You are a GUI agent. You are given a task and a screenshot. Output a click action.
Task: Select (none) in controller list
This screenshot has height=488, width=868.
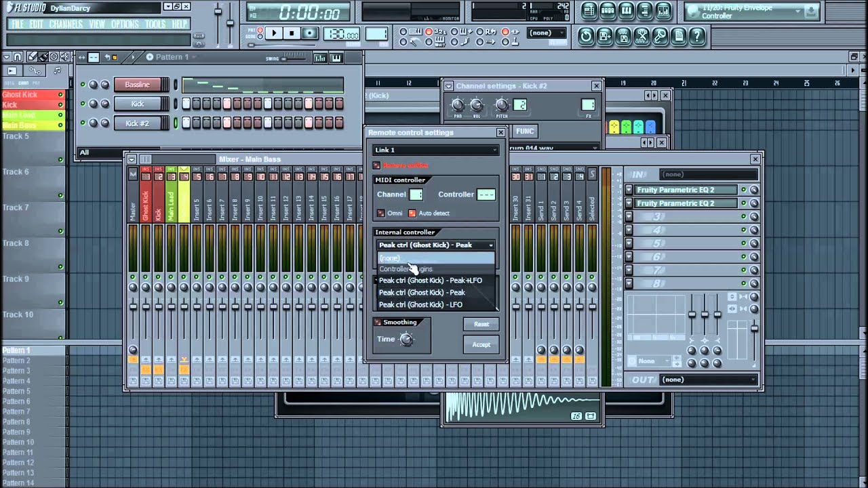pos(436,258)
